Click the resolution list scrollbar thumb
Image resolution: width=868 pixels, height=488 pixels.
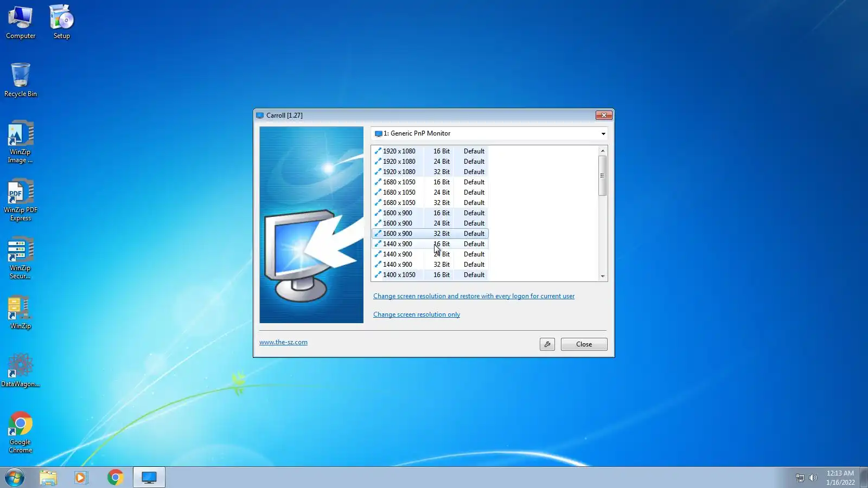click(603, 176)
